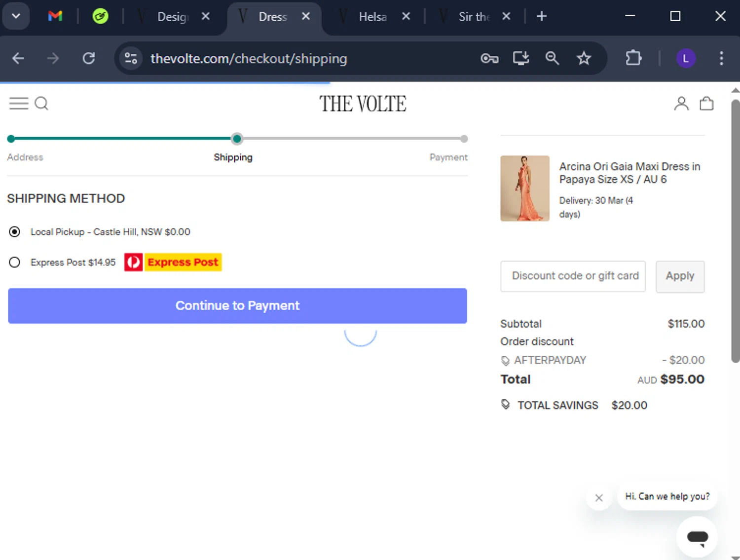Bookmark this page with star
The width and height of the screenshot is (740, 560).
[x=584, y=58]
